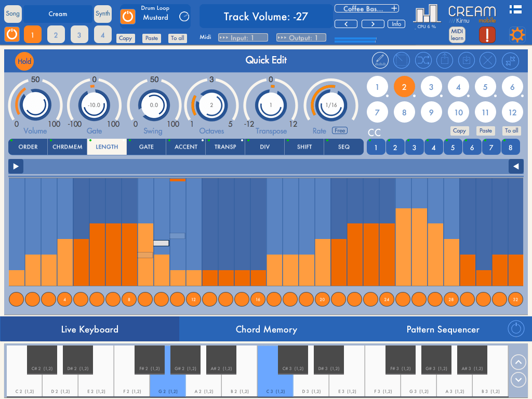Click pattern Paste button below pattern 11
Screen dimensions: 532x399
coord(486,130)
